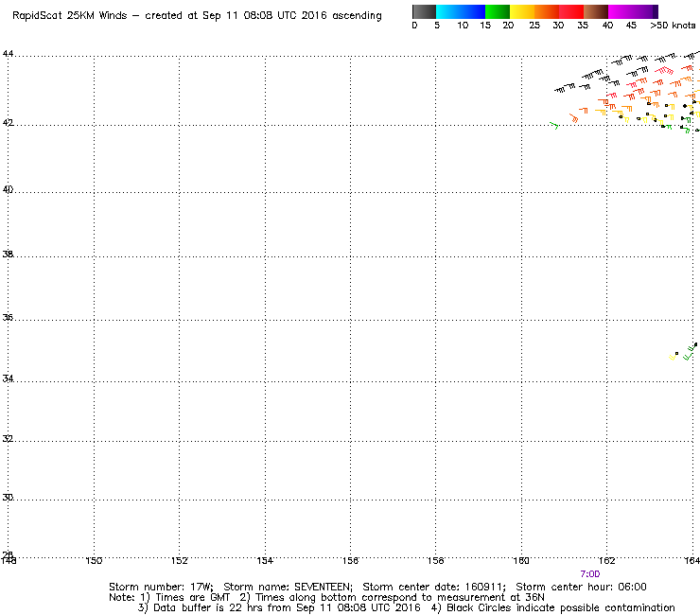700x615 pixels.
Task: Click the 'Times are GMT' note
Action: 192,598
